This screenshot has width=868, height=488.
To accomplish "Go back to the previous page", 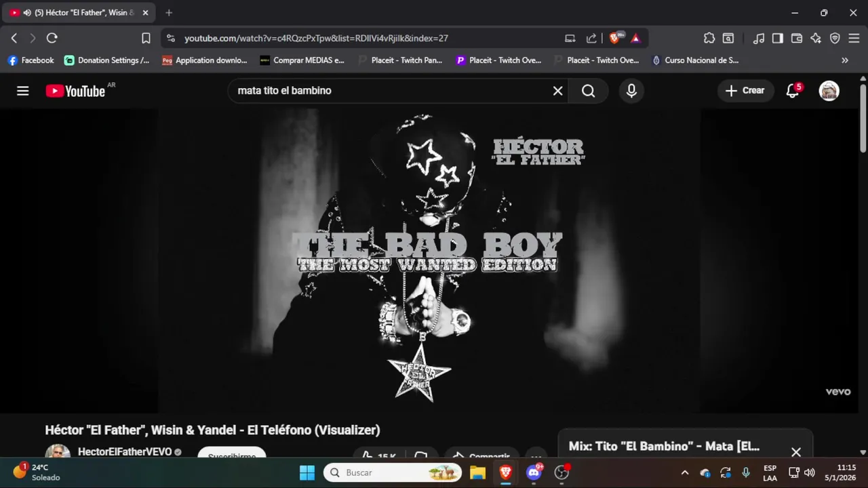I will point(14,39).
